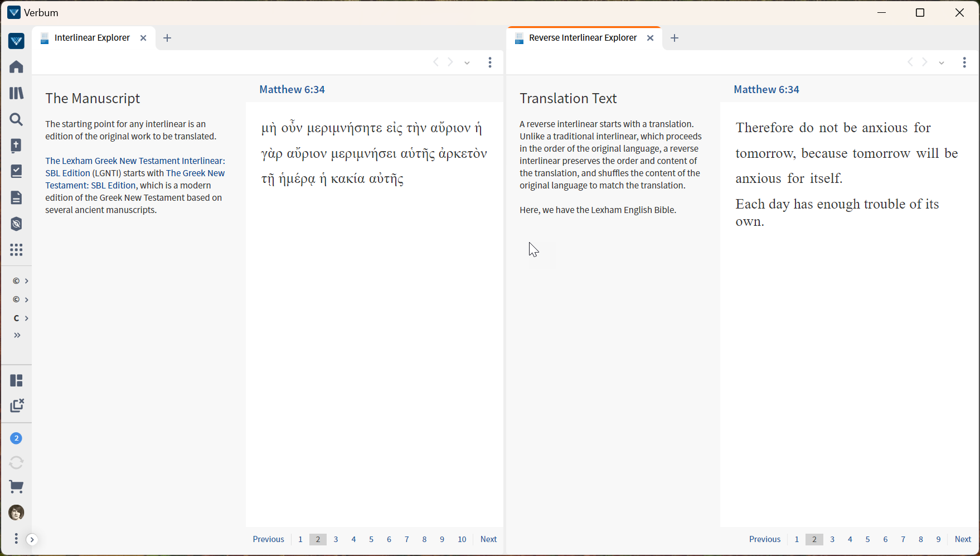
Task: Open Matthew 6:34 link in left panel
Action: click(292, 89)
